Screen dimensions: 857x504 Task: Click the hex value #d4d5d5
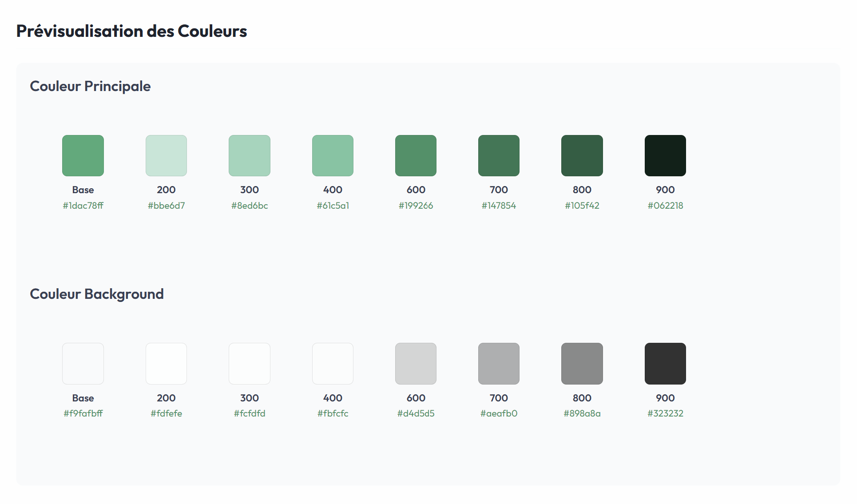click(x=416, y=413)
